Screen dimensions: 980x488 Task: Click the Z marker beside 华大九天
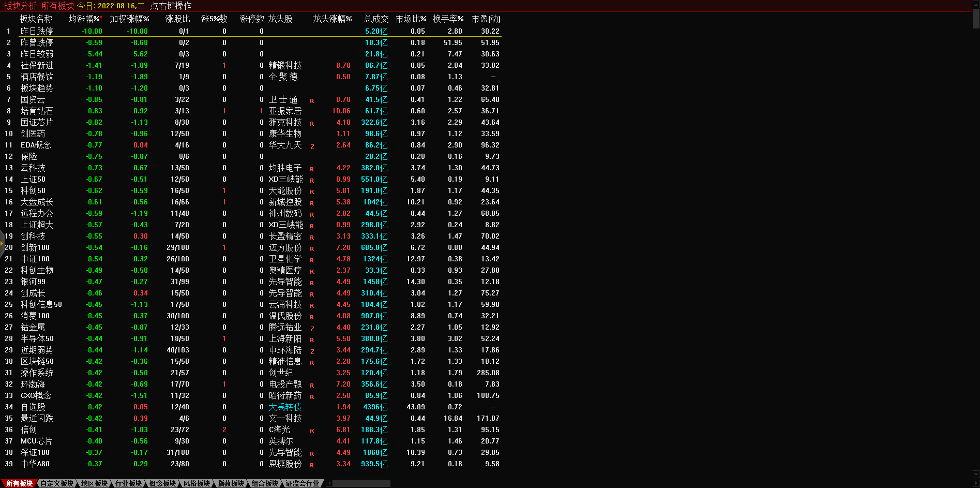pos(312,146)
